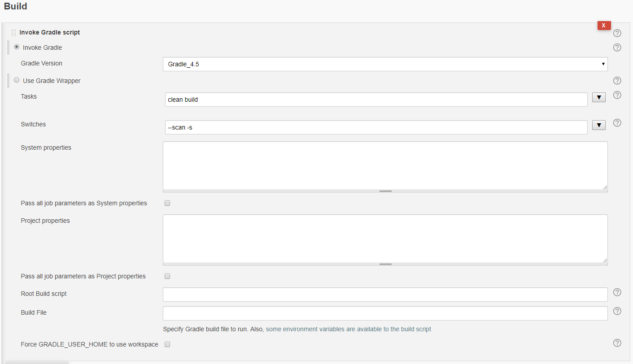633x364 pixels.
Task: Click into the Tasks input with clean build
Action: point(376,100)
